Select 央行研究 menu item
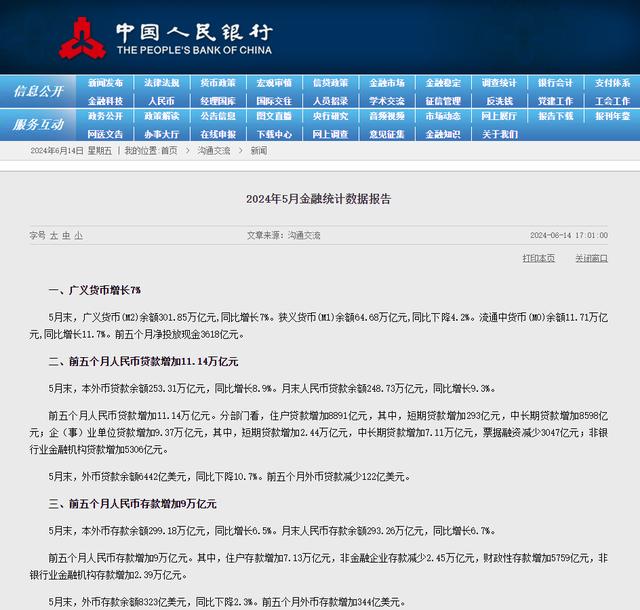The height and width of the screenshot is (610, 640). click(x=331, y=116)
